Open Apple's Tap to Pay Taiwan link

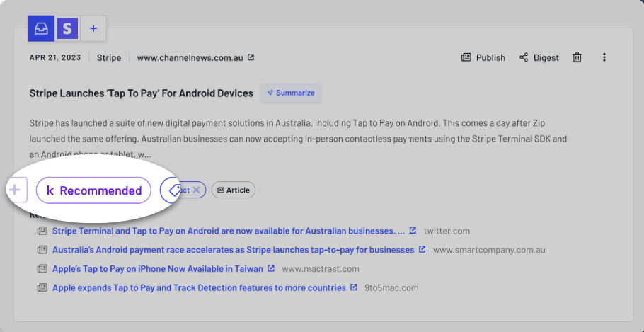[x=158, y=269]
